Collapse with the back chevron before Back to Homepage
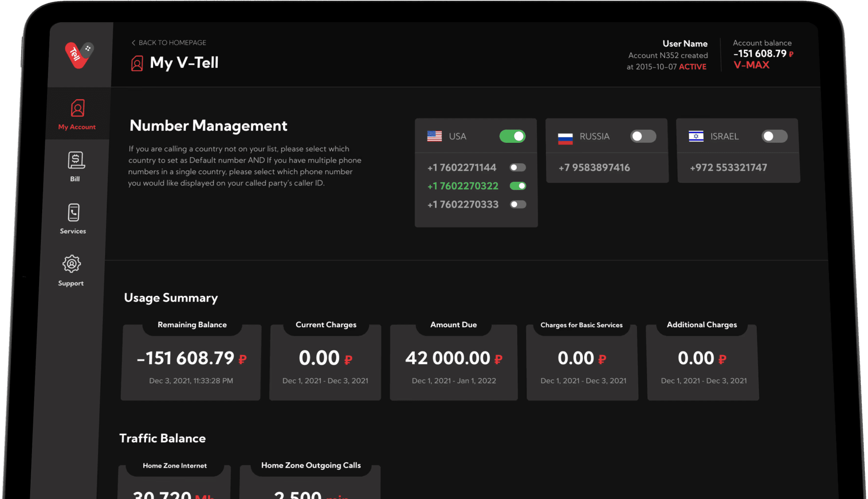Viewport: 868px width, 499px height. (x=133, y=42)
